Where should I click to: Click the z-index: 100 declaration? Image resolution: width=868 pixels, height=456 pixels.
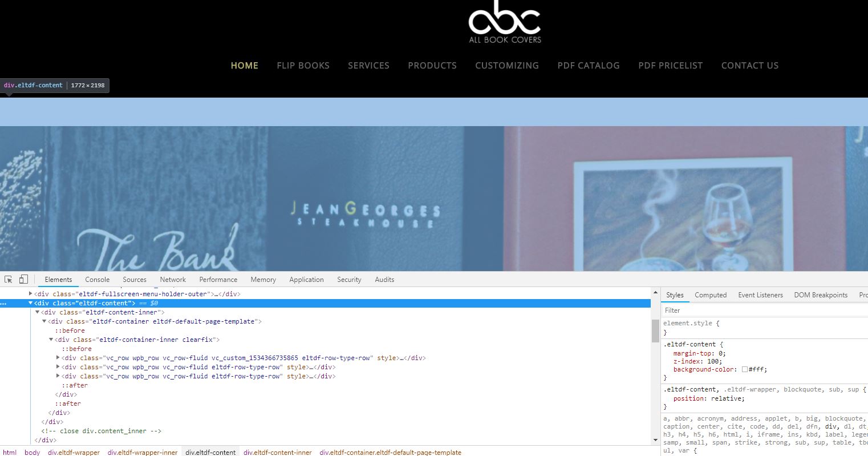pos(697,361)
